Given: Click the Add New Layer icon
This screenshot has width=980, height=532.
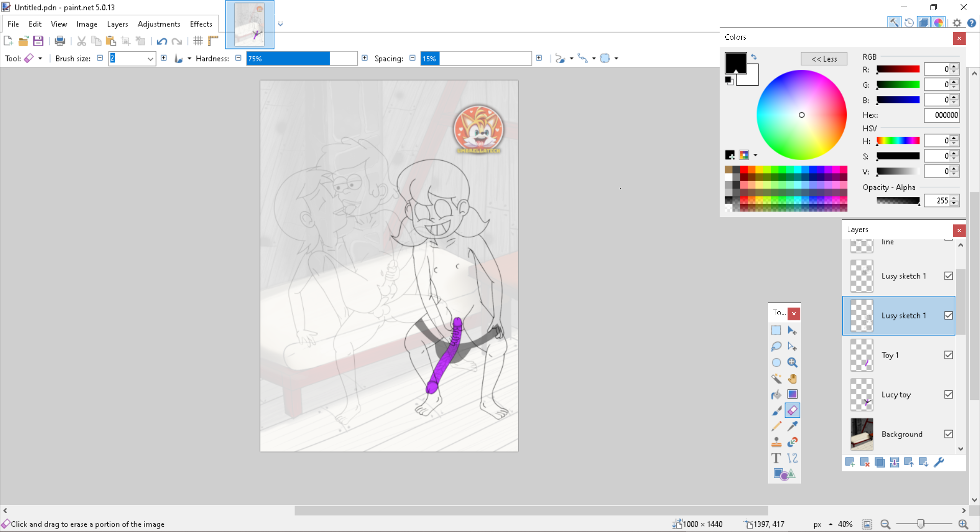Looking at the screenshot, I should click(x=850, y=462).
